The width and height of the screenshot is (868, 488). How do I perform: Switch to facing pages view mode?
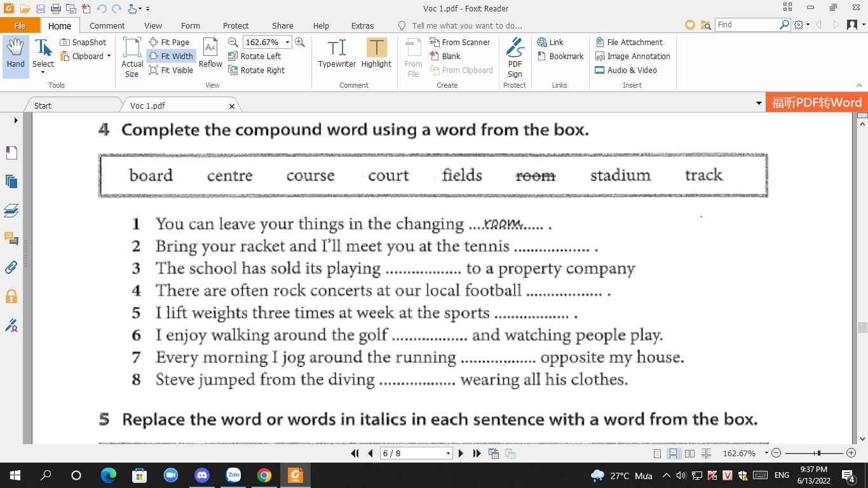tap(689, 453)
